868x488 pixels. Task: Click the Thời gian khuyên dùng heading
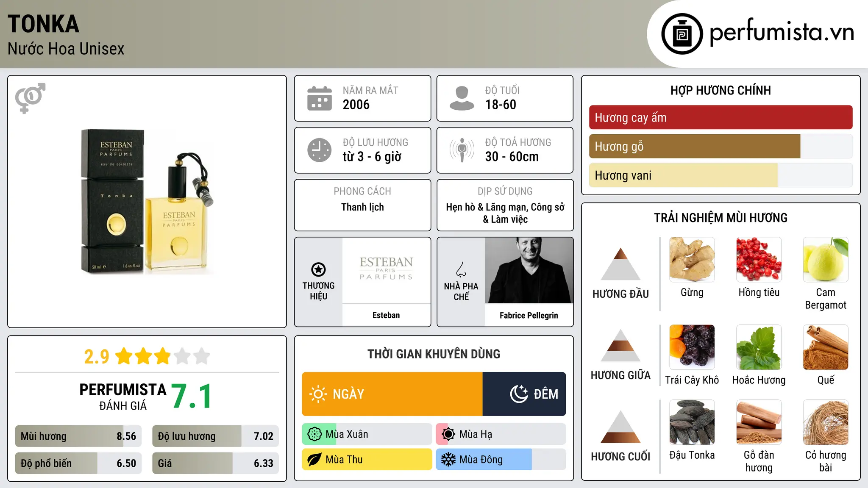click(x=434, y=354)
